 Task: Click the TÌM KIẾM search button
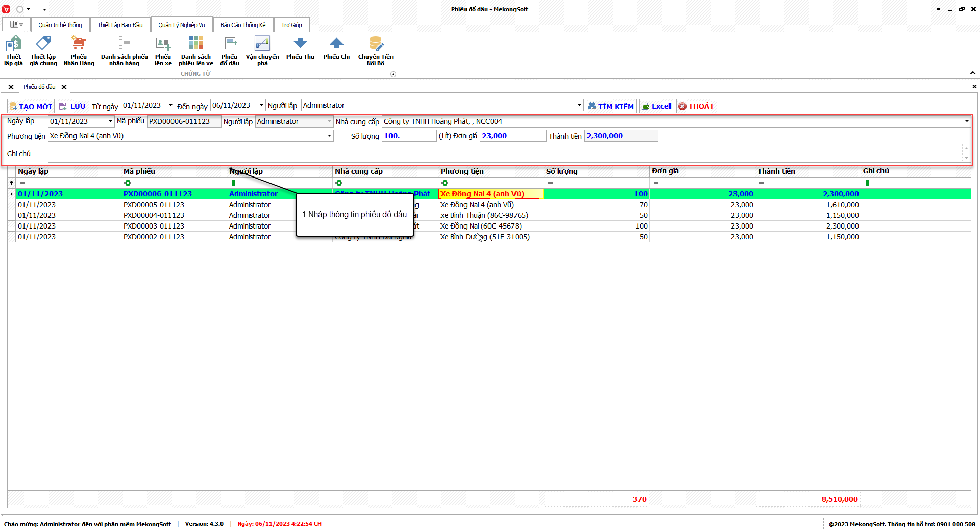click(x=611, y=106)
